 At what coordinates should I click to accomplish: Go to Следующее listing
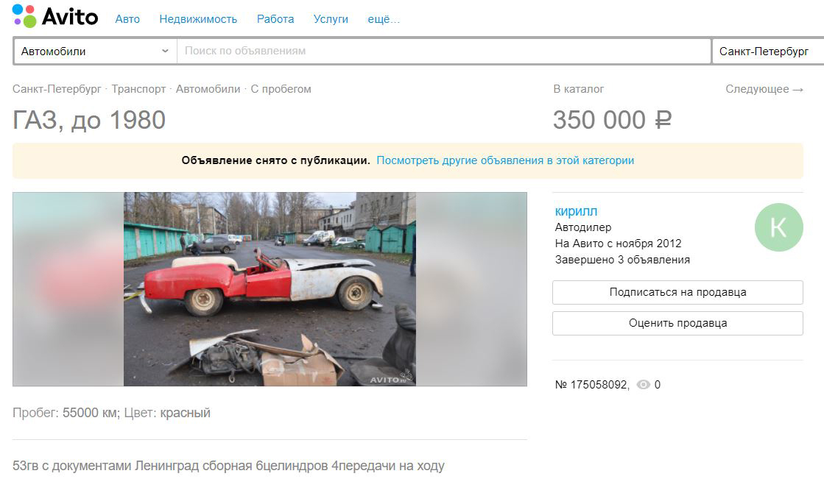(764, 89)
